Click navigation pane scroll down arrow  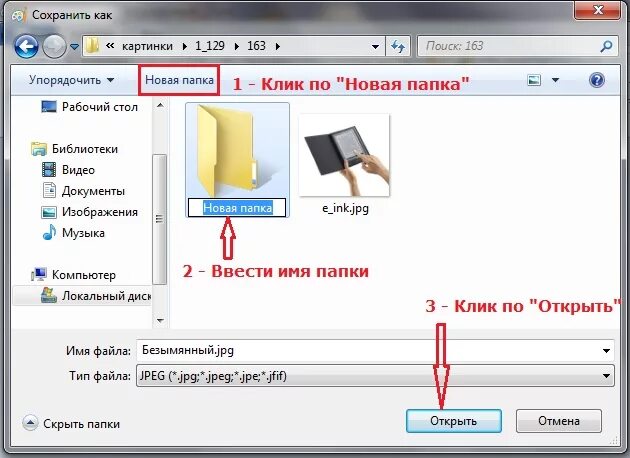pyautogui.click(x=160, y=321)
